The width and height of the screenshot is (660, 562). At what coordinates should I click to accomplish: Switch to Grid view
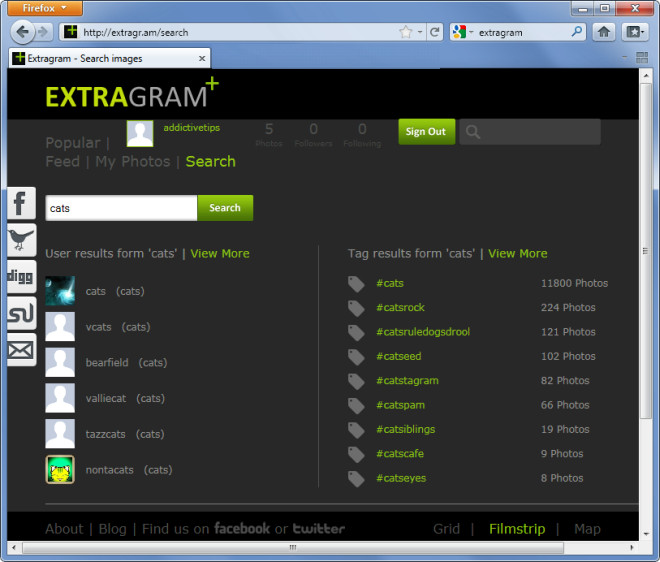click(447, 529)
